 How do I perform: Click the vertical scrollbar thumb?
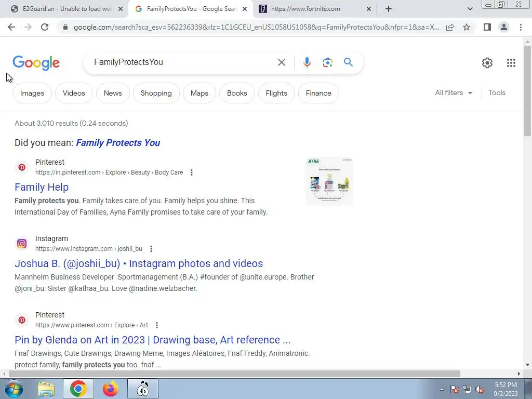click(x=527, y=90)
